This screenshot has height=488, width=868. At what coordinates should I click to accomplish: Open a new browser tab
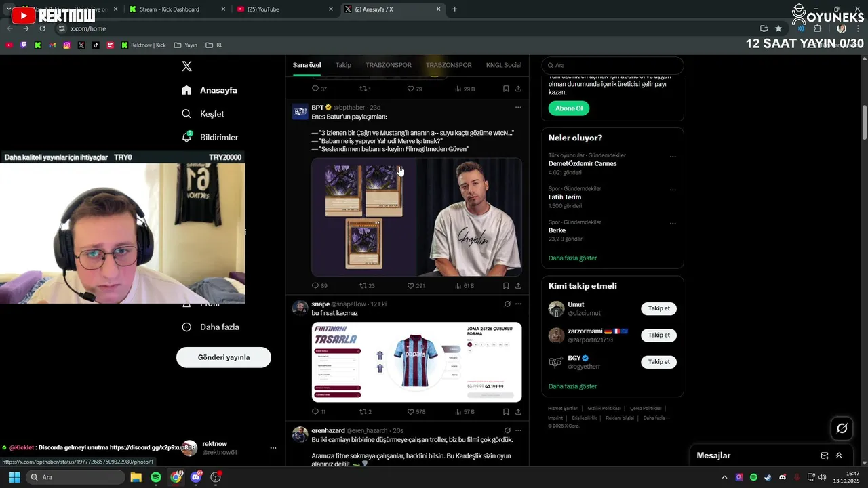pos(454,9)
